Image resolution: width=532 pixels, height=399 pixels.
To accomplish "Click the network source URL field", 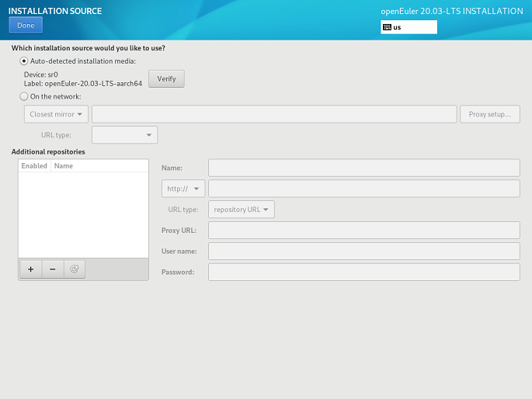I will (x=273, y=114).
